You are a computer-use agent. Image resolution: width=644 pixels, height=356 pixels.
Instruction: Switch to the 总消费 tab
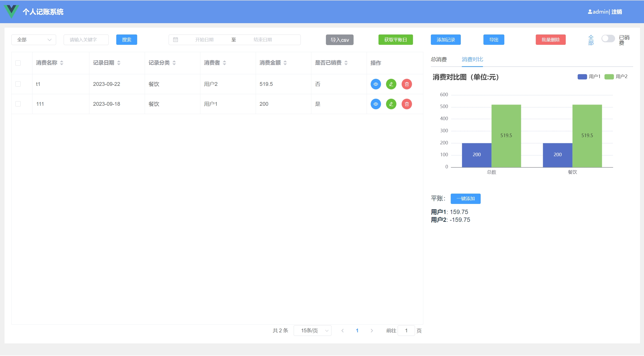click(439, 59)
